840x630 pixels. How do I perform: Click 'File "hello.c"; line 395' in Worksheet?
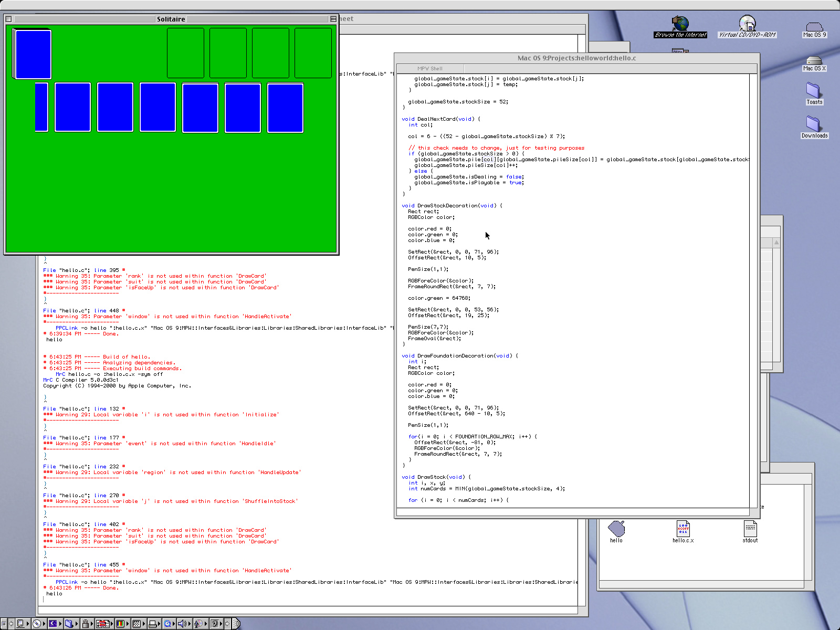tap(81, 270)
